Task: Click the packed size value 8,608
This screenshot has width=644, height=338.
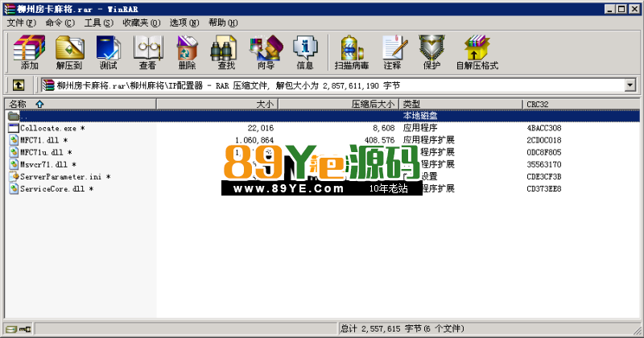Action: point(384,128)
